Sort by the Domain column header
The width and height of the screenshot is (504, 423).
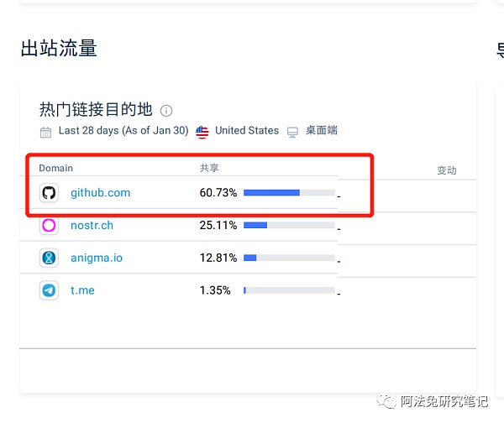point(56,169)
